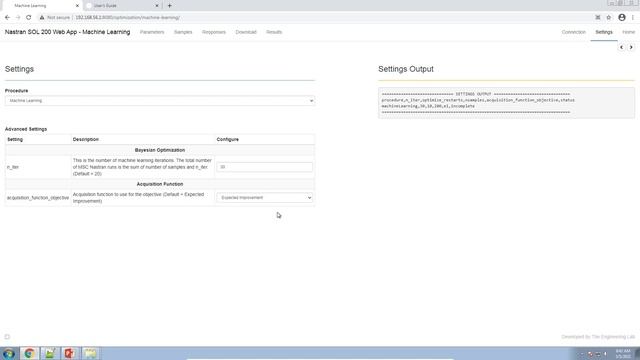This screenshot has width=640, height=360.
Task: Select the Machine Learning browser tab
Action: (41, 6)
